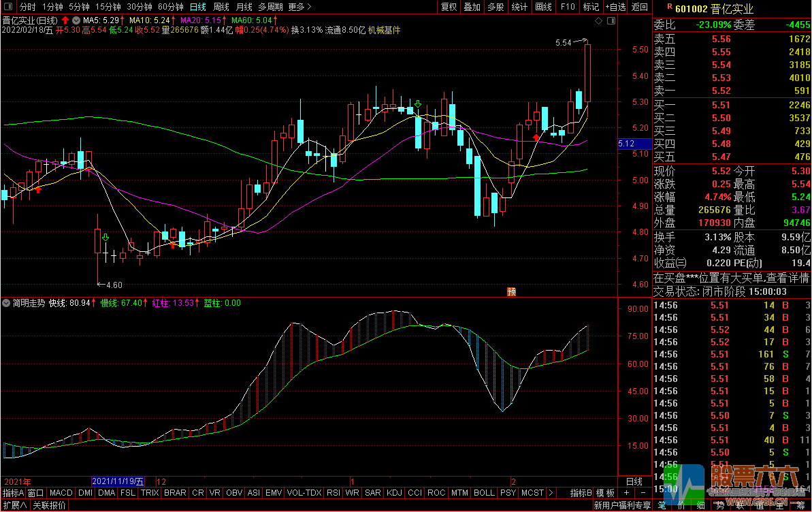
Task: Open the 关联报价 related quotes tab
Action: click(50, 505)
